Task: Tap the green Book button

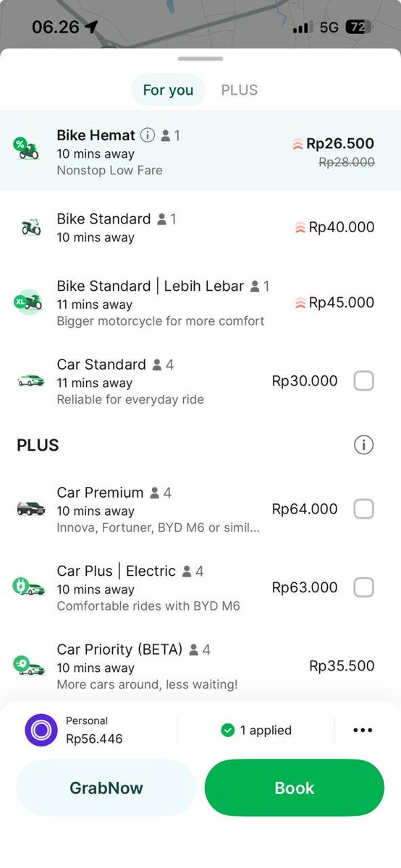Action: pyautogui.click(x=295, y=788)
